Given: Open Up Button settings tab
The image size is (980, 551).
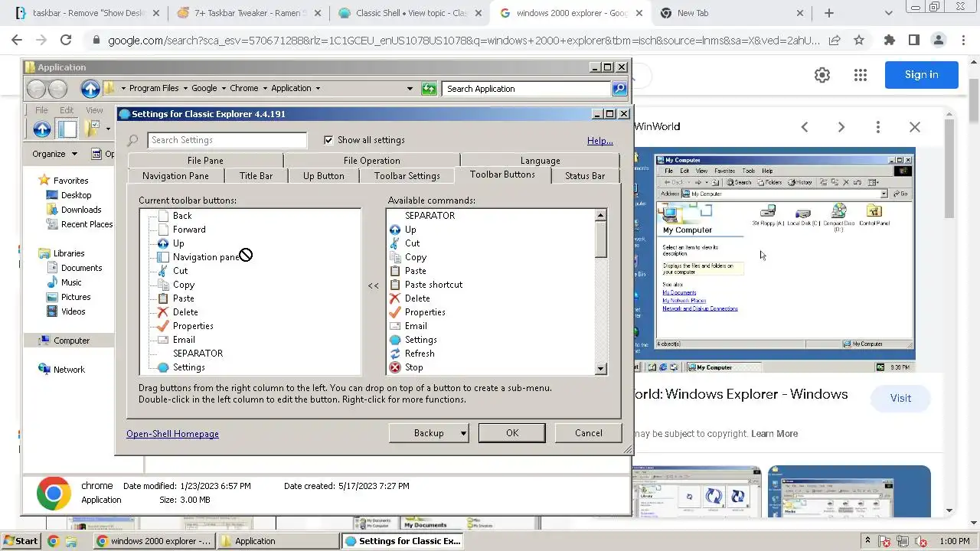Looking at the screenshot, I should [x=324, y=176].
